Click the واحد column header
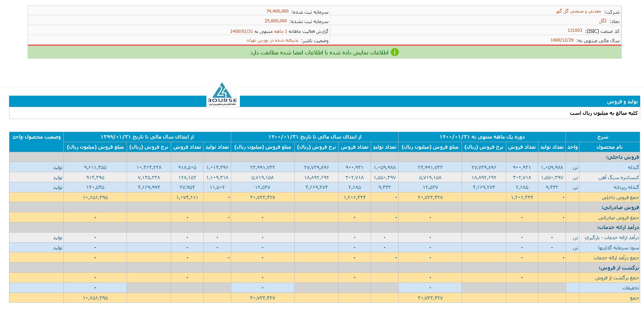This screenshot has width=644, height=309. click(x=572, y=147)
